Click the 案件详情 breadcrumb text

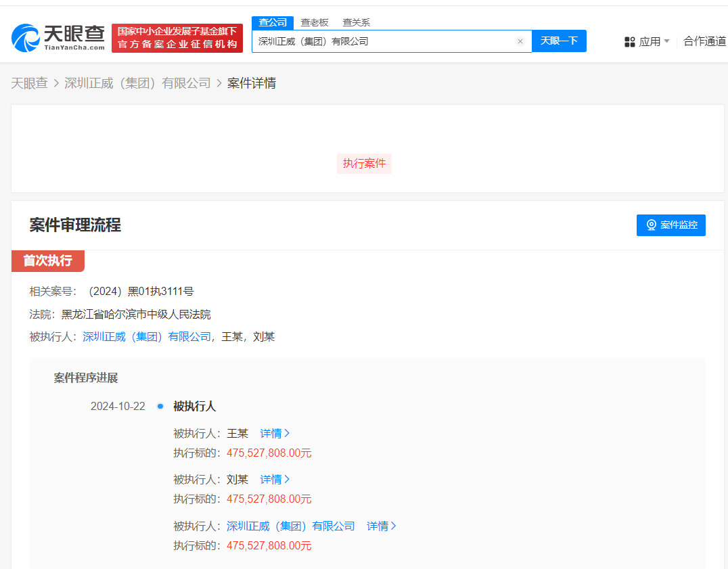point(252,83)
